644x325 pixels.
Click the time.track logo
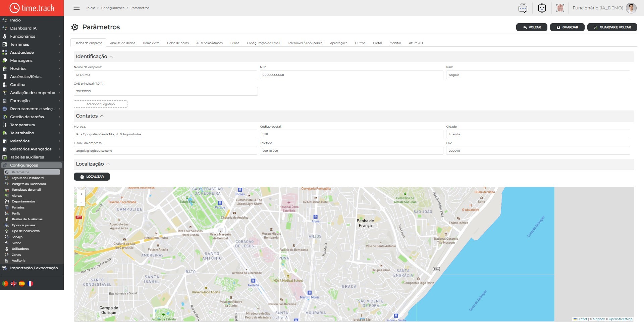(32, 8)
